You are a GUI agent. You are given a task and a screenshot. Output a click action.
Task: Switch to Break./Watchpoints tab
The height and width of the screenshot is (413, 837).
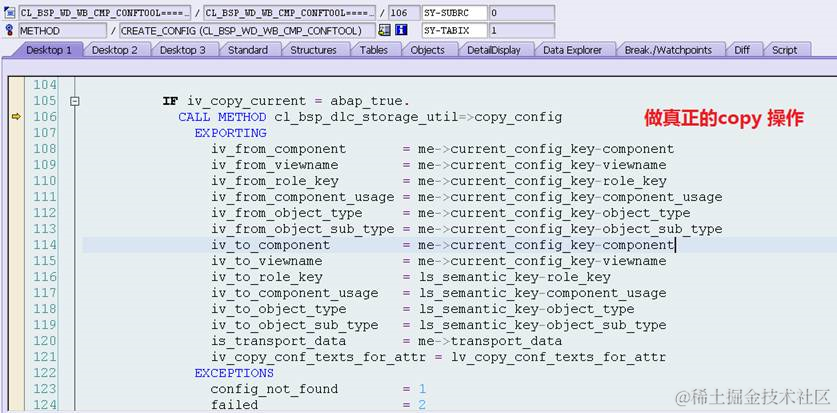coord(668,50)
